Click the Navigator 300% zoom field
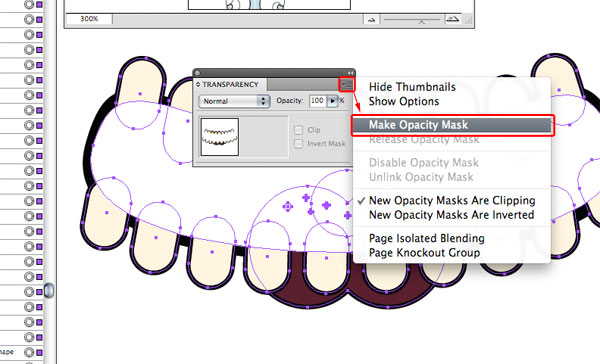Image resolution: width=600 pixels, height=364 pixels. (89, 19)
